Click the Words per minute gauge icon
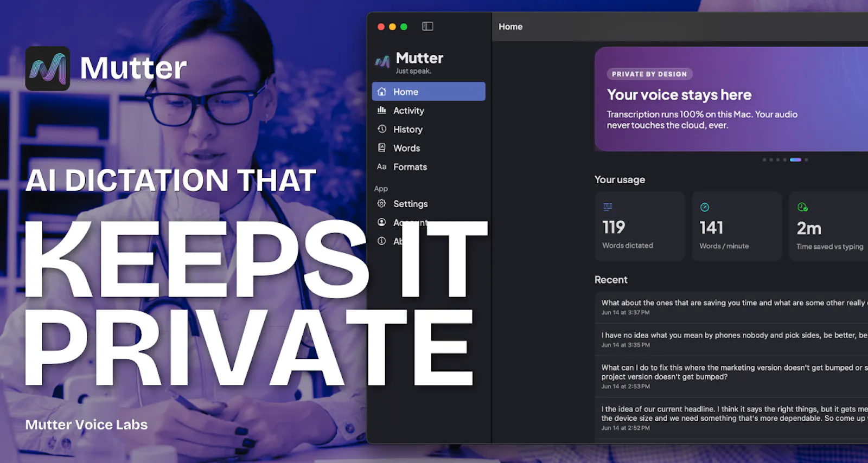Screen dimensions: 868x463 pyautogui.click(x=705, y=207)
